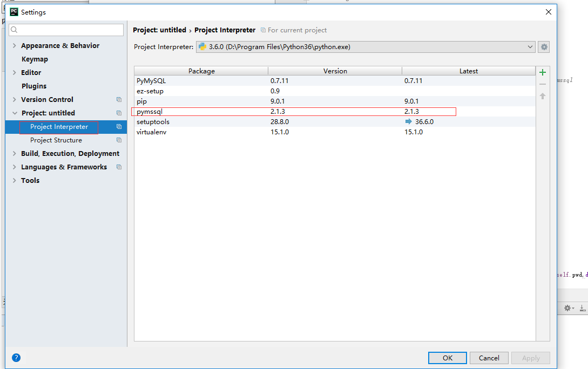588x369 pixels.
Task: Select Plugins in the settings tree
Action: 34,86
